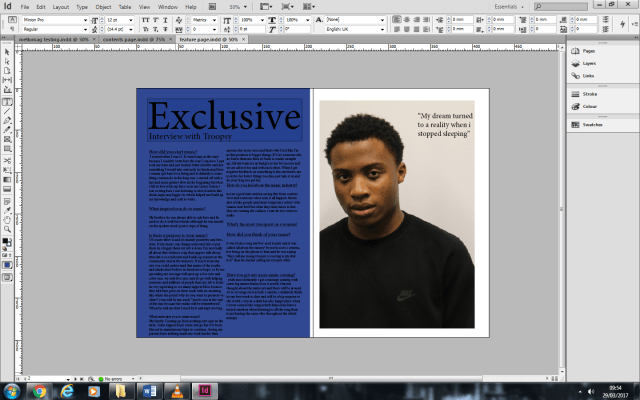Open the Swatches panel
The image size is (640, 400).
coord(591,126)
